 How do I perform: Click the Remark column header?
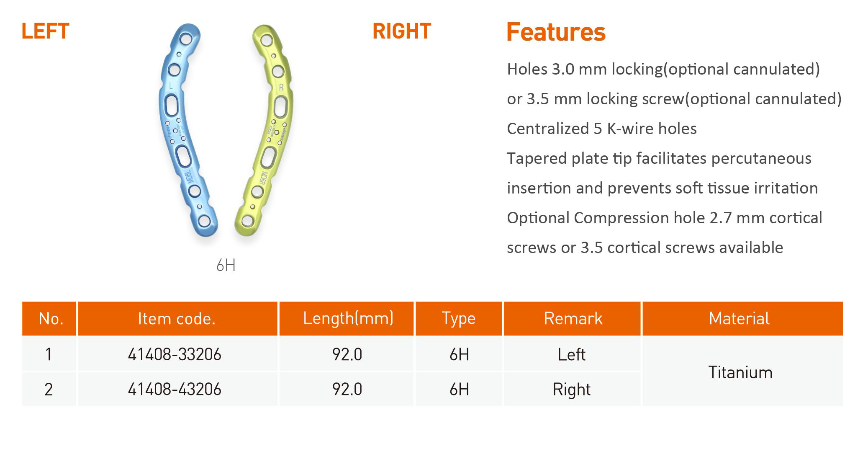572,319
